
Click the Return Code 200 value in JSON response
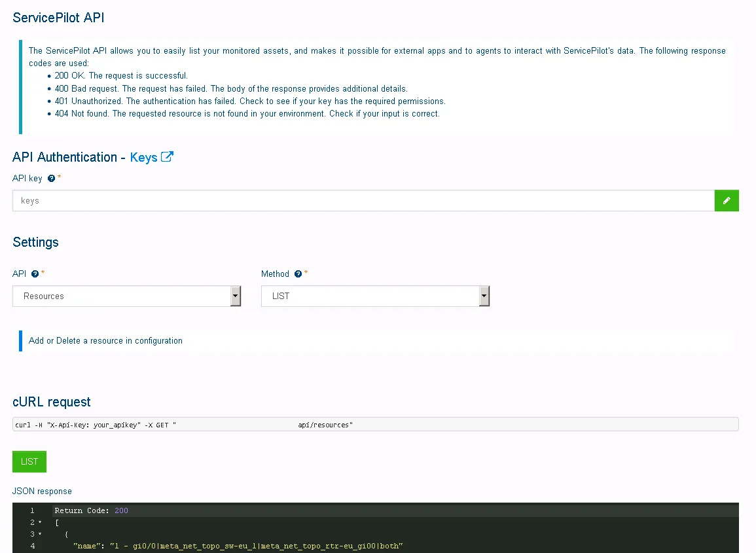click(x=121, y=510)
